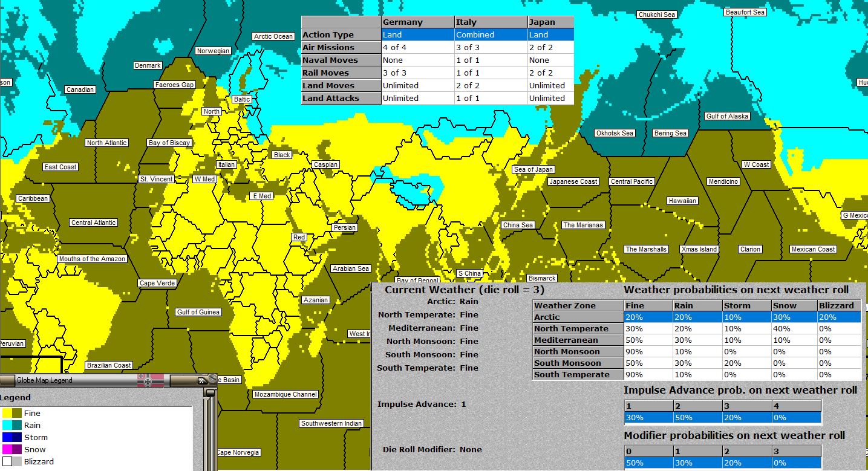Click the Arabian Sea label

[351, 268]
